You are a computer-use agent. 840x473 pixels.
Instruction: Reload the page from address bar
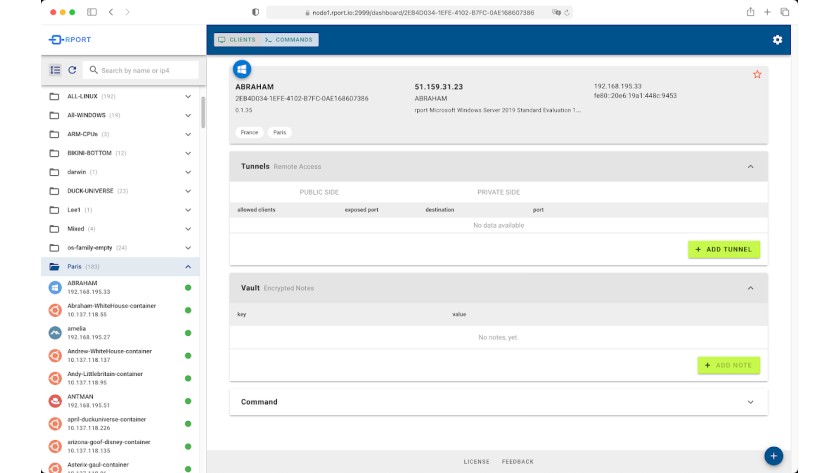click(567, 12)
